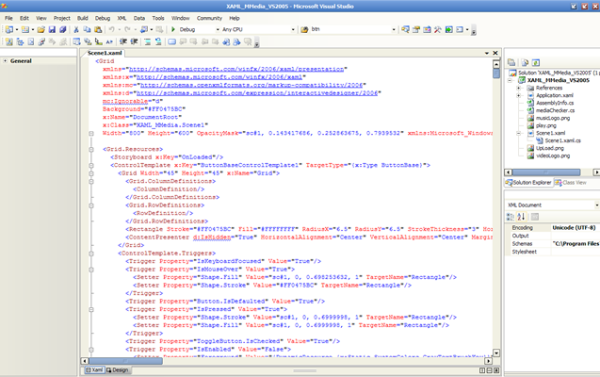600x377 pixels.
Task: Open the XML Document object dropdown in Properties
Action: [x=597, y=205]
